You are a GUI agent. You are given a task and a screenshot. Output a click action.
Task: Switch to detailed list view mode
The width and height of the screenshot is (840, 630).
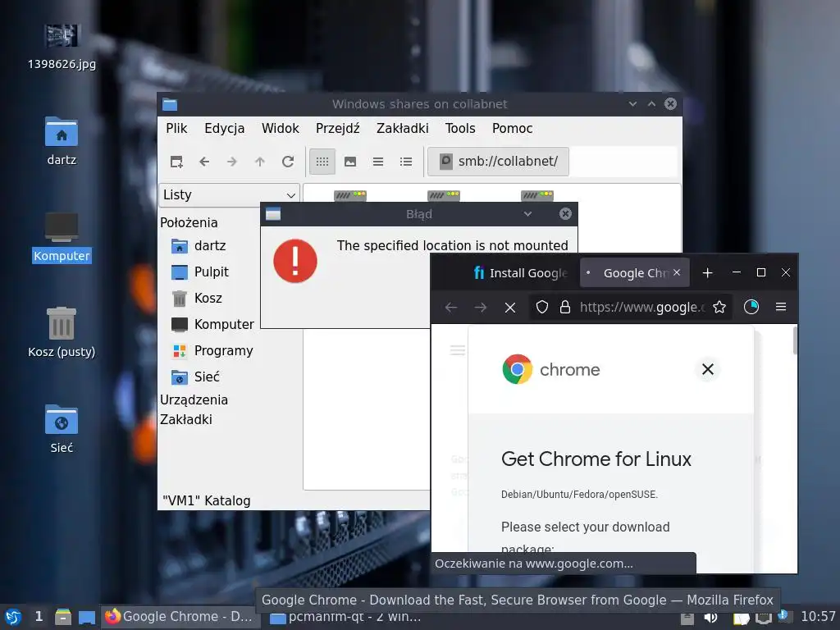(x=406, y=162)
